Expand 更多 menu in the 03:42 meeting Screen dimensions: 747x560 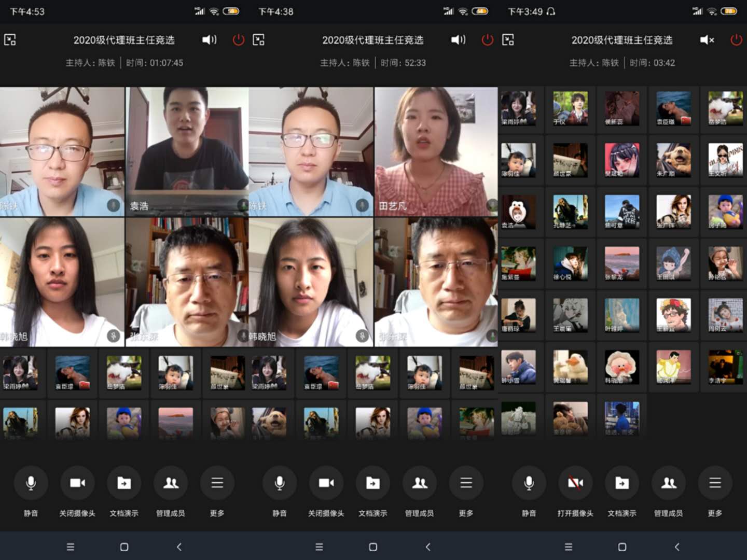715,483
